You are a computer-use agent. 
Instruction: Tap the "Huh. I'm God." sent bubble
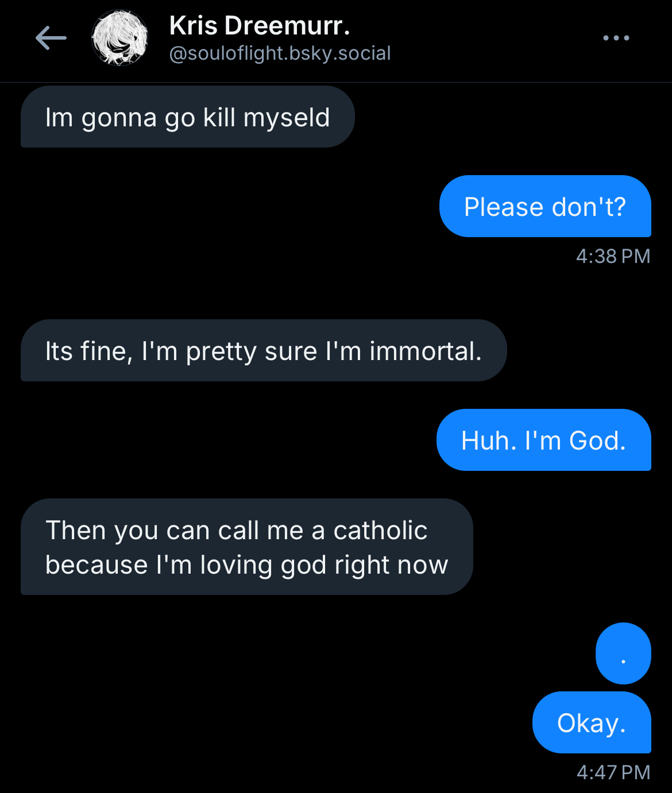[543, 440]
